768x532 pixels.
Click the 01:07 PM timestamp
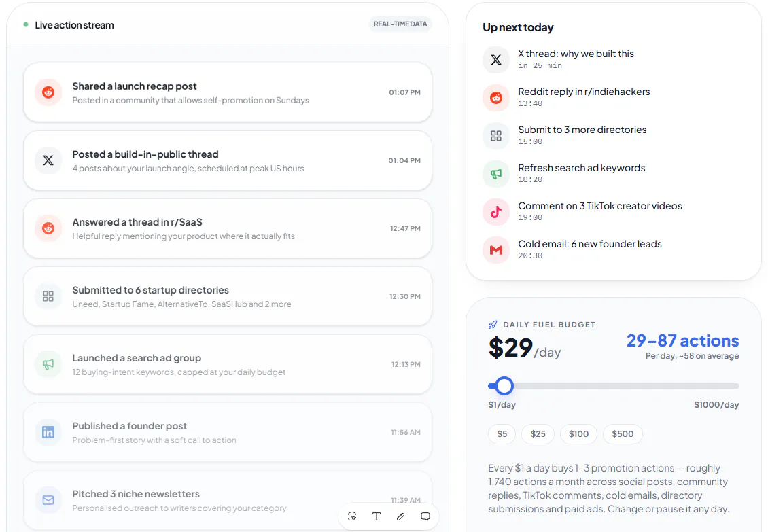(x=404, y=92)
